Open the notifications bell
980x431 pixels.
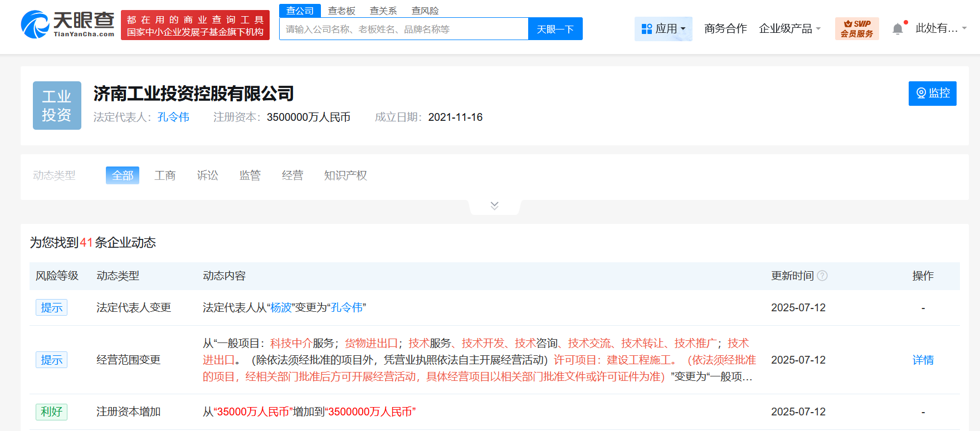898,29
